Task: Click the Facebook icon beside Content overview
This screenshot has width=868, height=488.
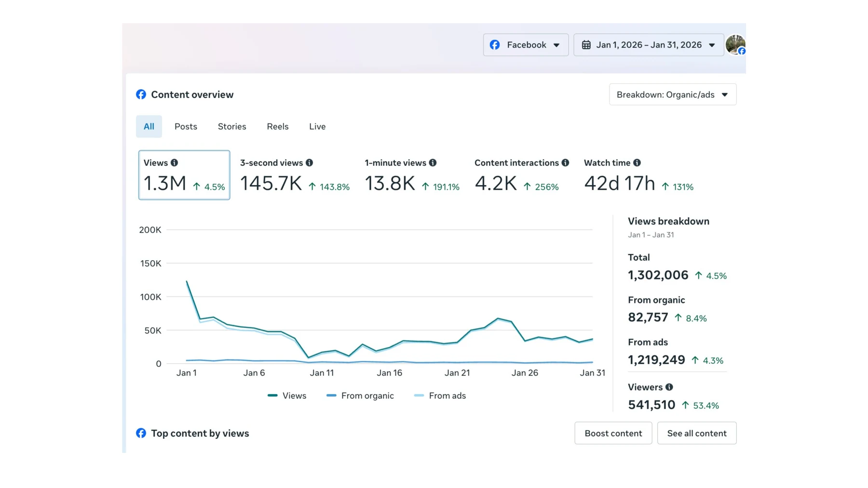Action: point(141,94)
